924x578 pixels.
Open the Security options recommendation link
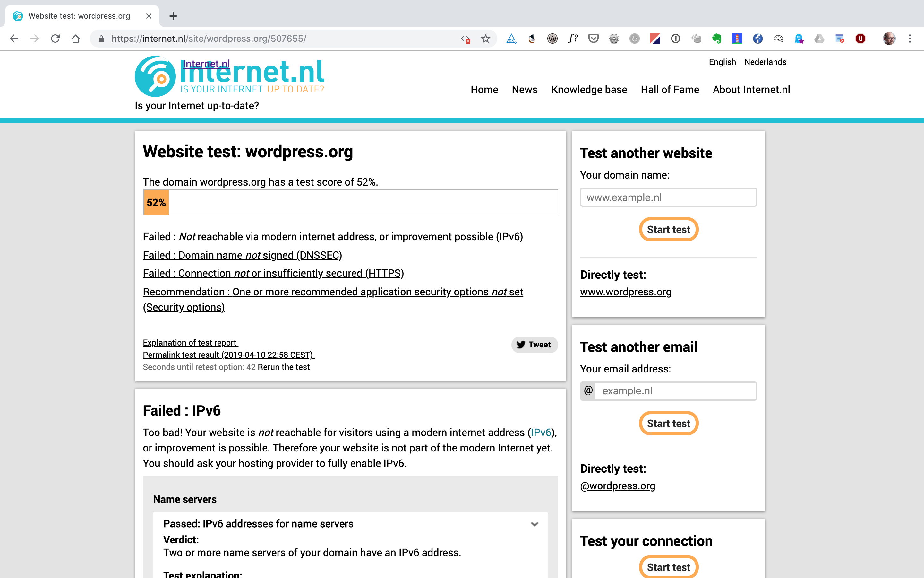[x=333, y=299]
